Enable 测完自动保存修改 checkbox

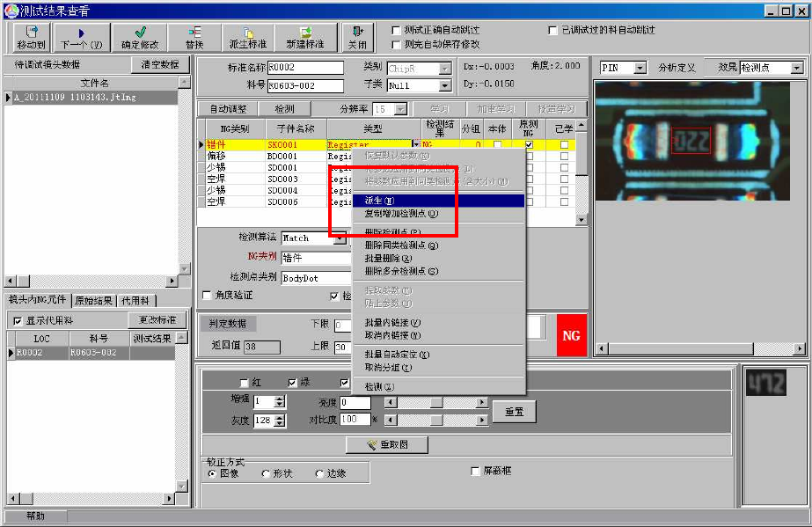tap(396, 45)
